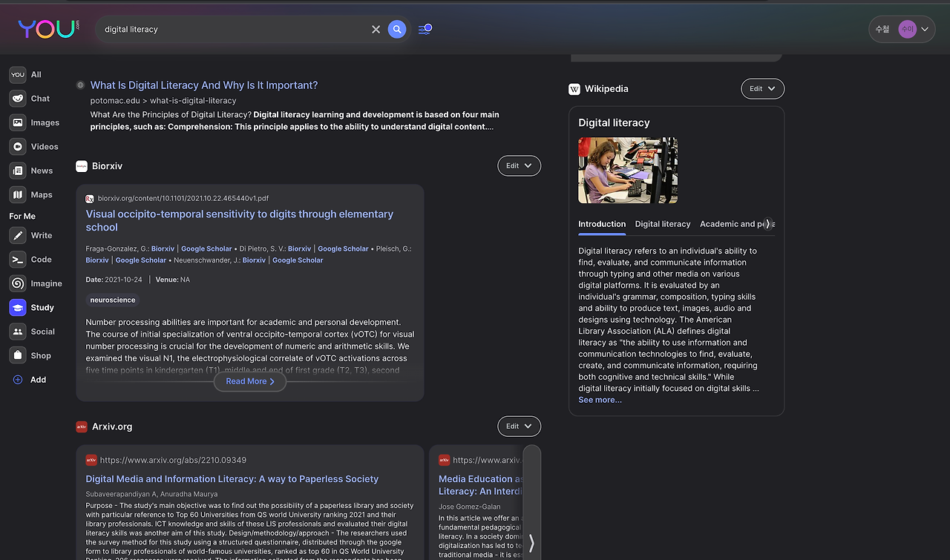The image size is (950, 560).
Task: Click the neuroscience topic tag
Action: pos(113,300)
